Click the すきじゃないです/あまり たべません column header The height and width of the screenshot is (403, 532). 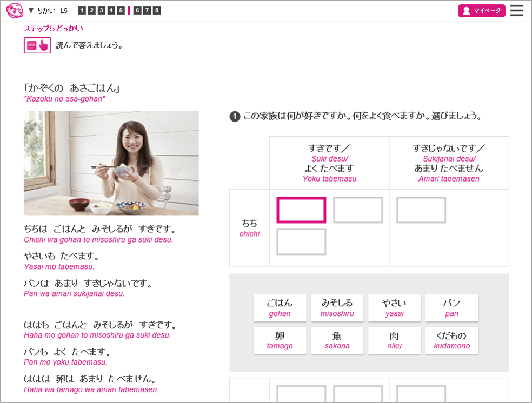pos(449,163)
